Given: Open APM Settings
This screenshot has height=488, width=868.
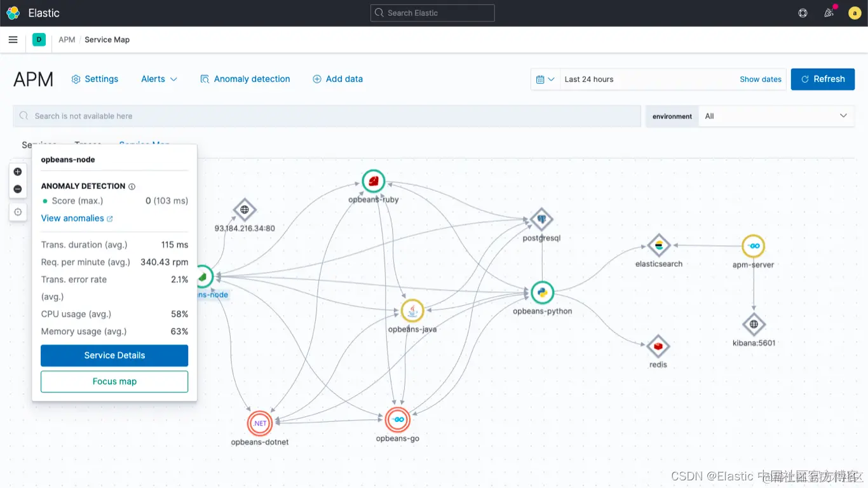Looking at the screenshot, I should pyautogui.click(x=95, y=79).
